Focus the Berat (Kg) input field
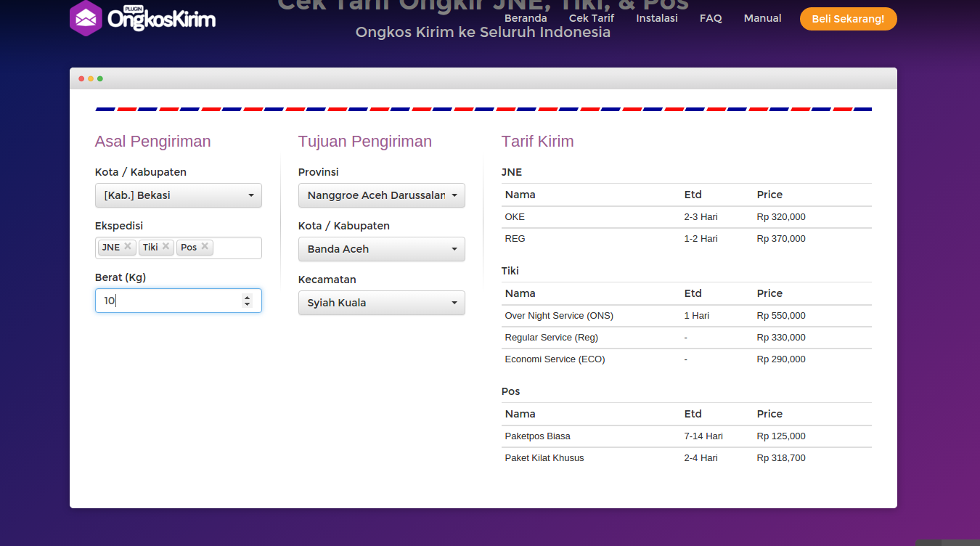 (179, 301)
